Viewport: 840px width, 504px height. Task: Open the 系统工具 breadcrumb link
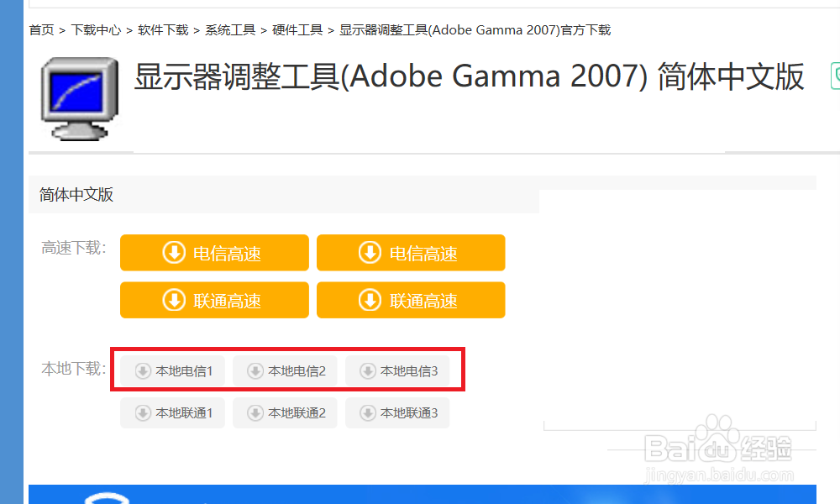pyautogui.click(x=230, y=30)
